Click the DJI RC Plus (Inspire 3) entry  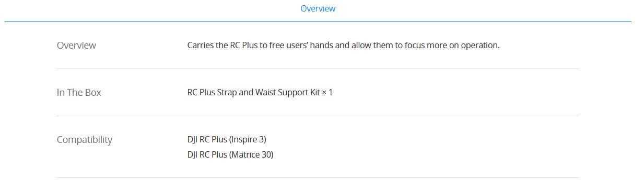(x=227, y=139)
